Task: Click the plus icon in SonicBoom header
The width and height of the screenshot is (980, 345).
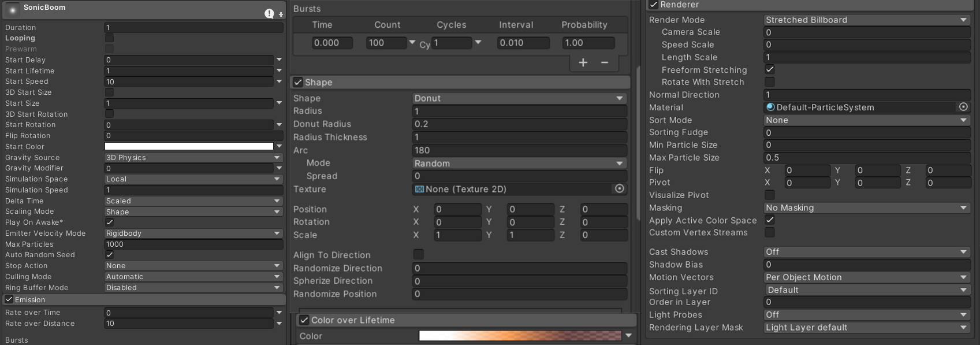Action: pos(281,14)
